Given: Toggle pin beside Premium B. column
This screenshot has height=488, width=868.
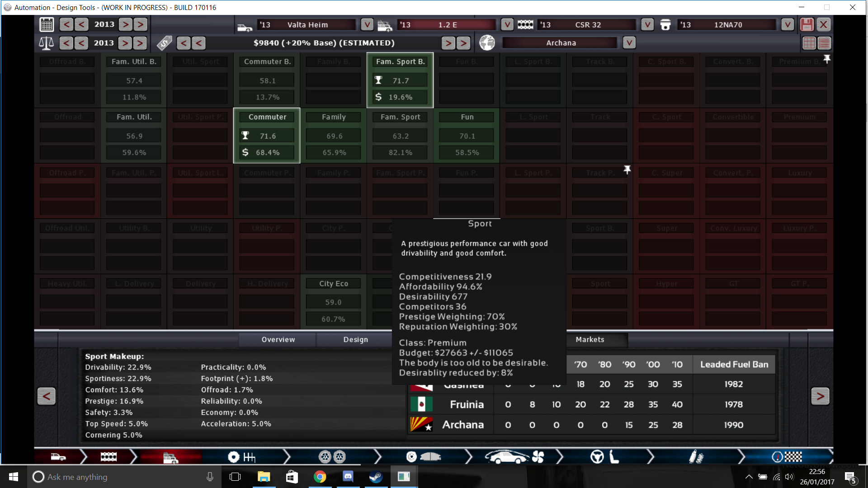Looking at the screenshot, I should 827,59.
